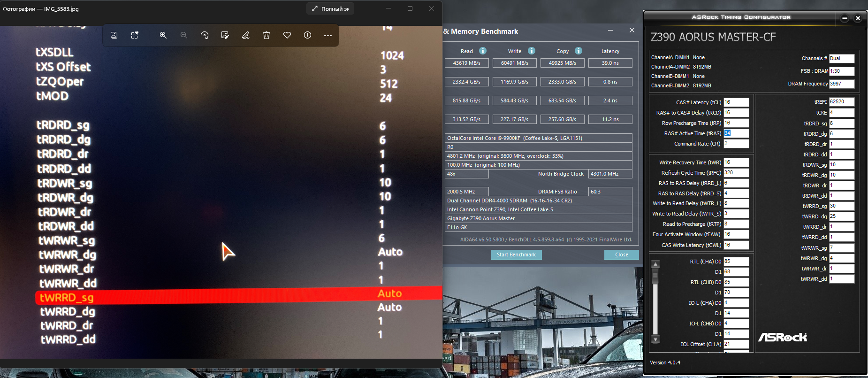This screenshot has height=378, width=868.
Task: Click the RAS to RAS Delay (tRRD_S) field
Action: pos(736,193)
